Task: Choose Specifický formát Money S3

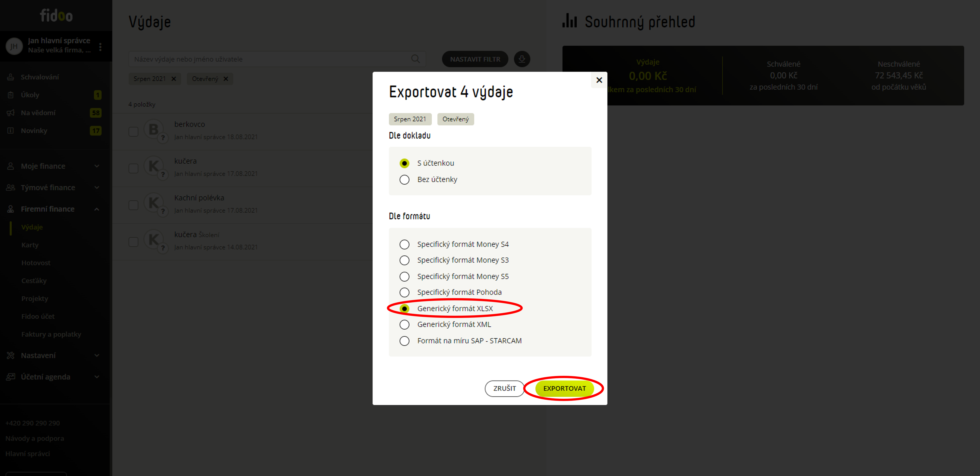Action: click(404, 260)
